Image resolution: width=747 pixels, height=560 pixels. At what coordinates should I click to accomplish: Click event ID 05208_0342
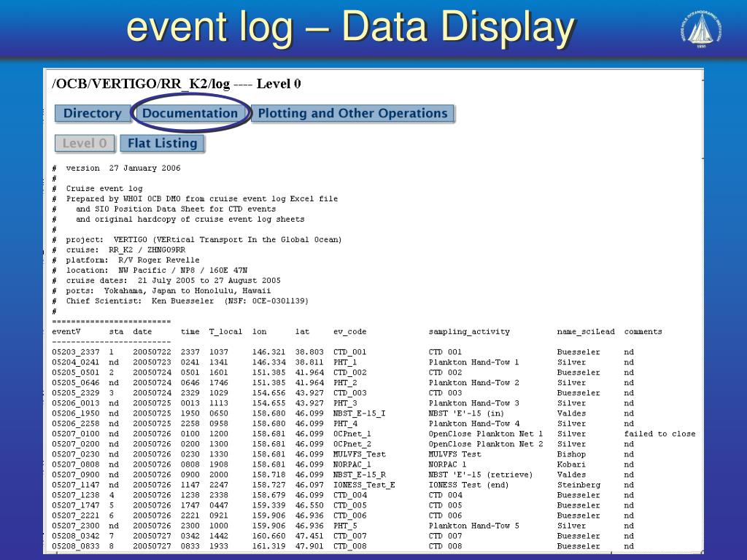[76, 536]
